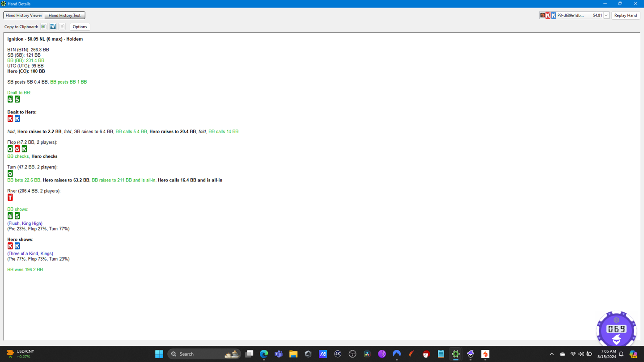The image size is (644, 362).
Task: Open OBS Studio from the taskbar
Action: (352, 354)
